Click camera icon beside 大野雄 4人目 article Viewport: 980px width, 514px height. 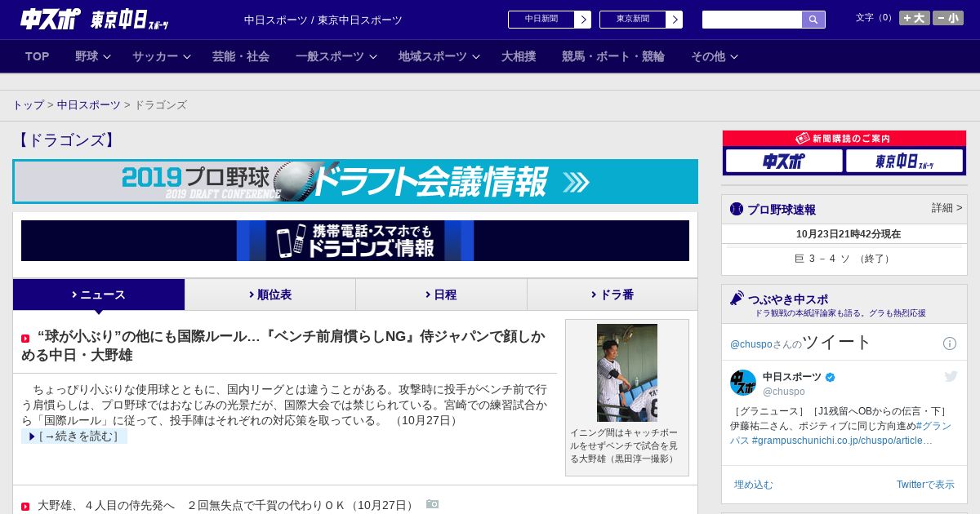pos(432,504)
